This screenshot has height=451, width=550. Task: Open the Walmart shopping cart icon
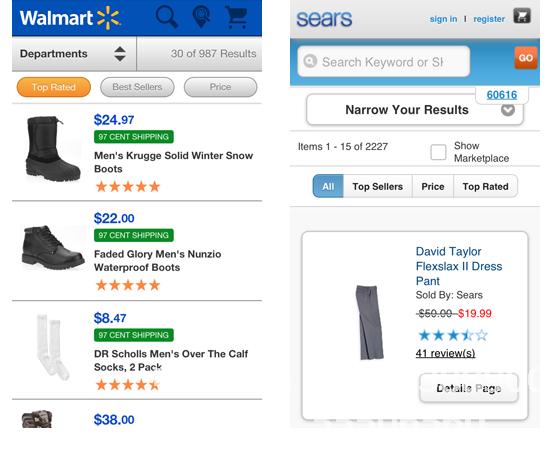(x=237, y=17)
